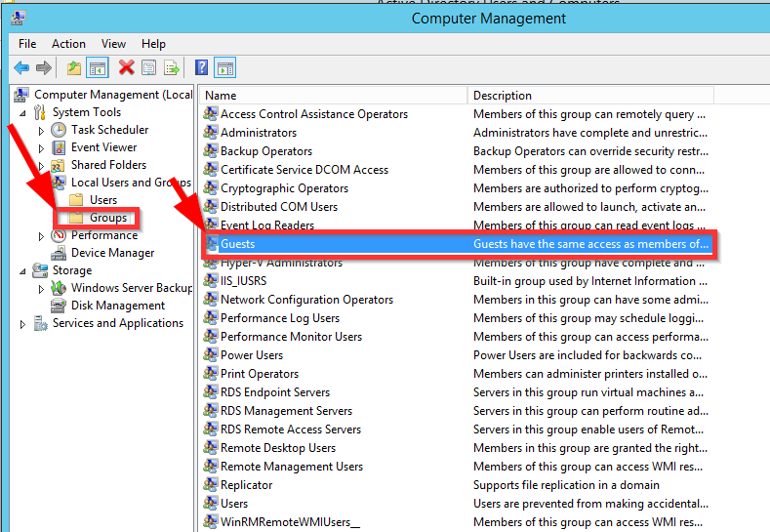Screen dimensions: 770x532
Task: Expand the Task Scheduler tree node
Action: coord(41,130)
